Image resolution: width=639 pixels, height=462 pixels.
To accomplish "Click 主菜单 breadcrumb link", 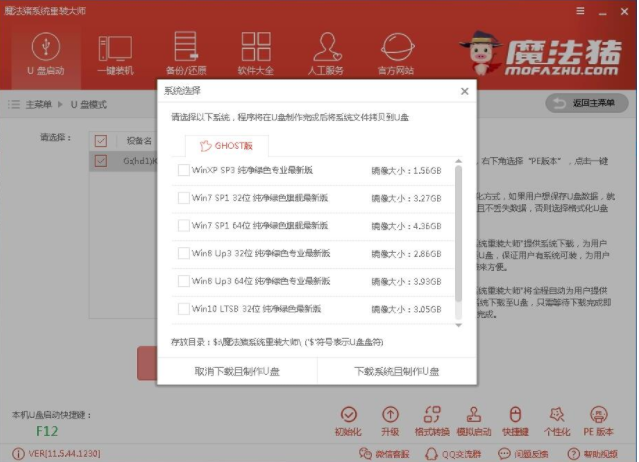I will [x=39, y=105].
